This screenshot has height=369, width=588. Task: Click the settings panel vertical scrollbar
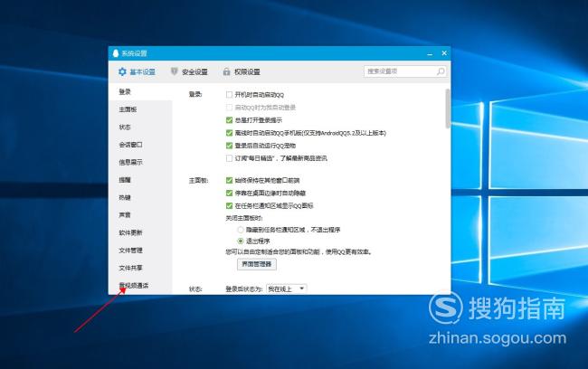pyautogui.click(x=448, y=109)
